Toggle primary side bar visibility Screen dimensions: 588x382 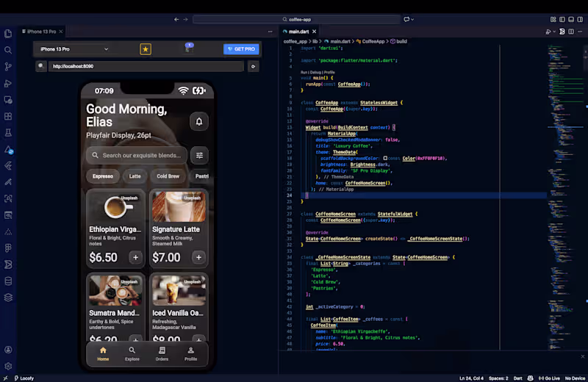point(562,20)
